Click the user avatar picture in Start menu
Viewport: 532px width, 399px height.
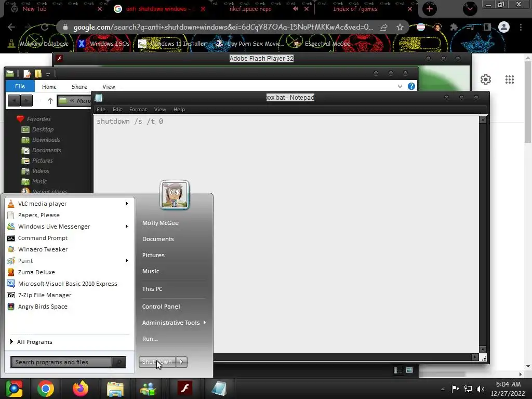(175, 195)
